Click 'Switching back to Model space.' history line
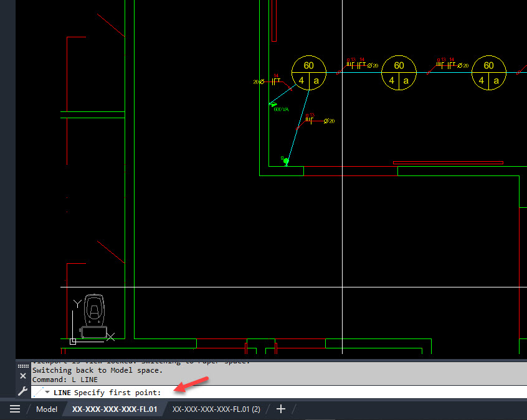This screenshot has width=527, height=420. pos(97,370)
